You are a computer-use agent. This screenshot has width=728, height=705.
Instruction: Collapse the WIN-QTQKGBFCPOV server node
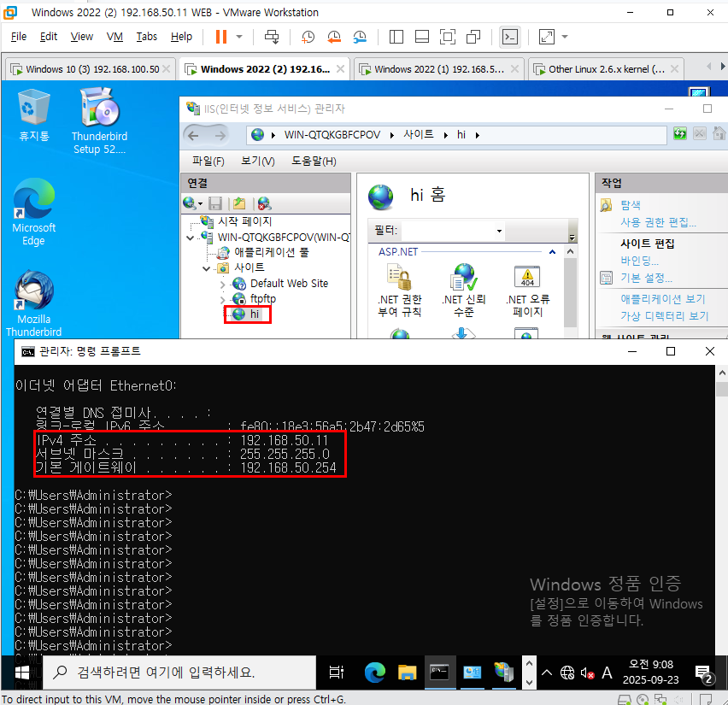pos(190,238)
